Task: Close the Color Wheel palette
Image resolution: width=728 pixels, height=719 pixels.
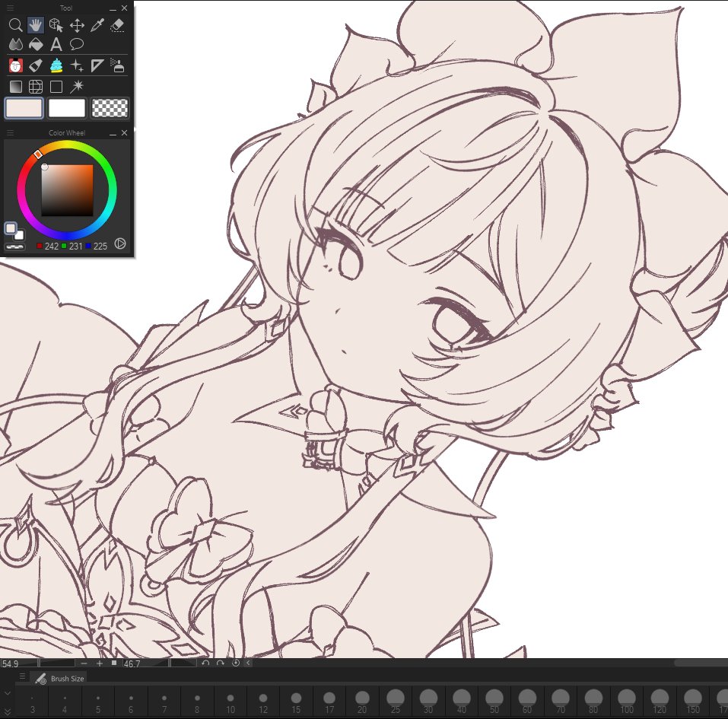Action: point(125,133)
